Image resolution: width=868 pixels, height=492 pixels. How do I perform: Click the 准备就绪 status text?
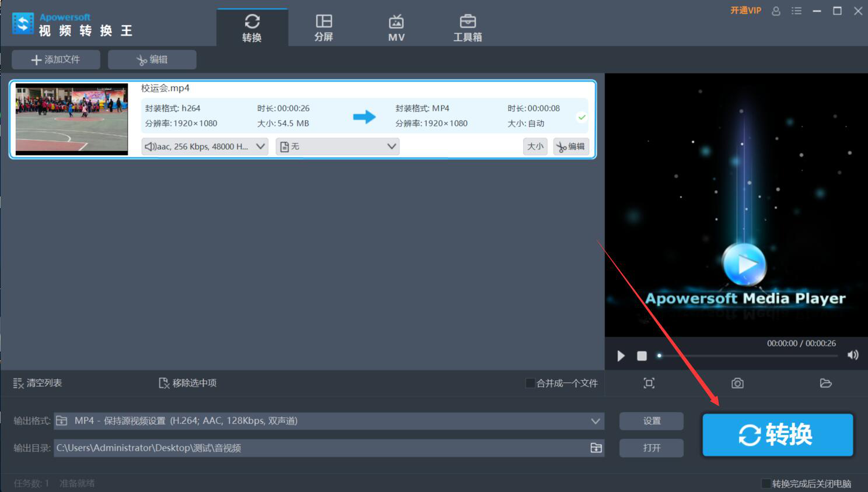(x=77, y=483)
